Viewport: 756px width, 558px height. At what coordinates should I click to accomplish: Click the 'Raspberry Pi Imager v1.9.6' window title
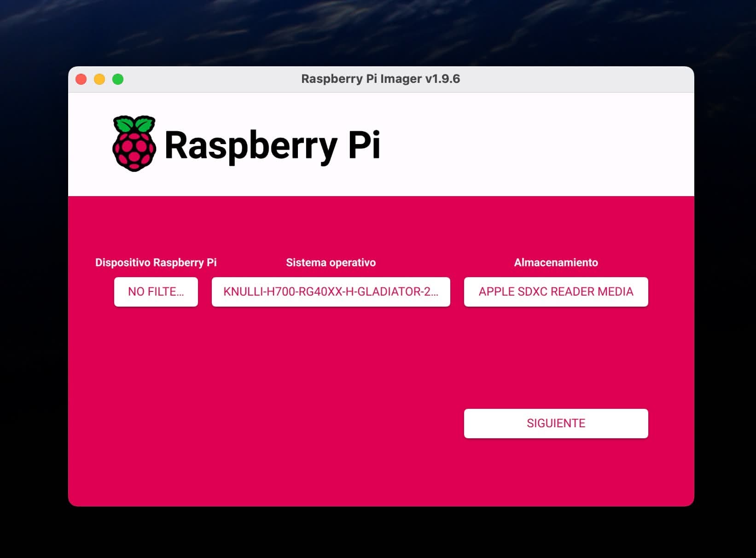380,79
